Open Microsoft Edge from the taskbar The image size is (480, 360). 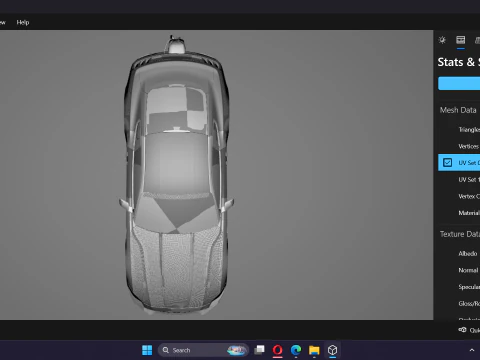(296, 350)
